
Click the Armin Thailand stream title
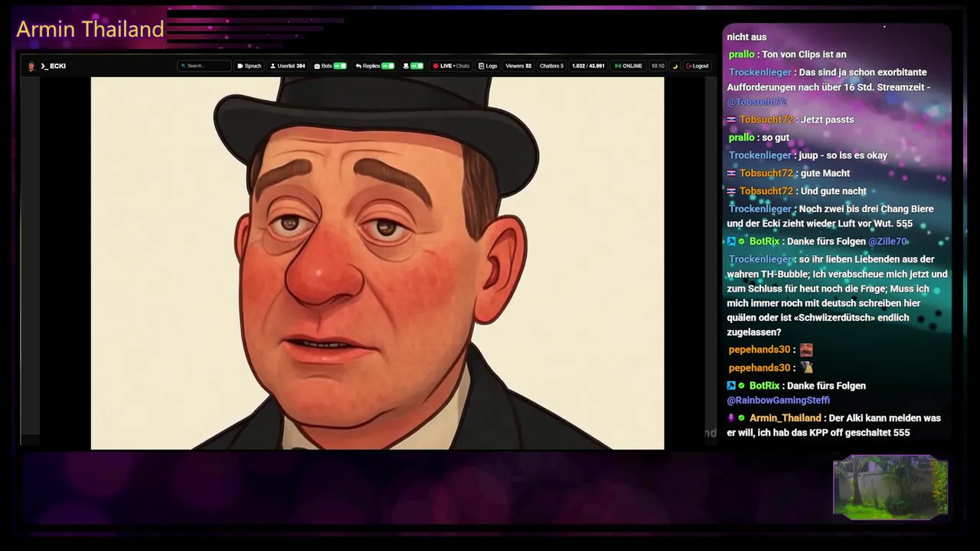pyautogui.click(x=90, y=29)
